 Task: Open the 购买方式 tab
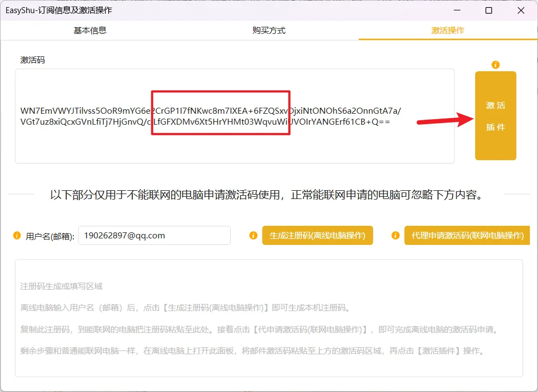coord(269,31)
